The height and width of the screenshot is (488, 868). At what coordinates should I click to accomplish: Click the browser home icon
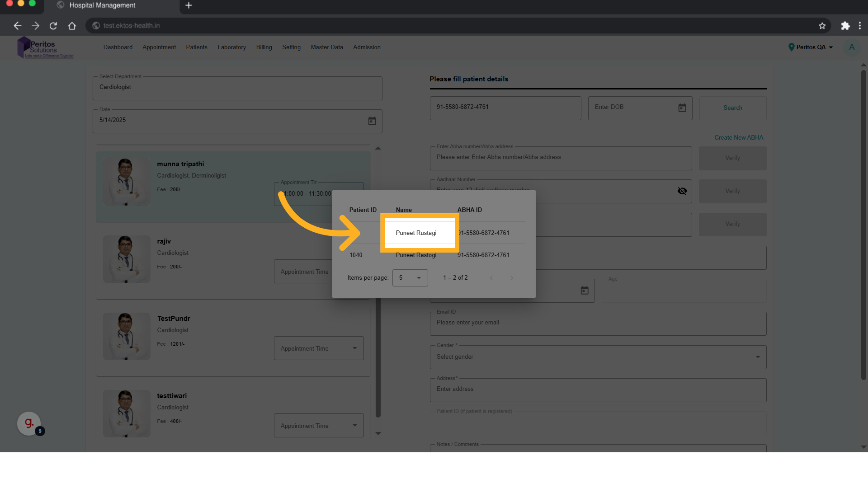72,26
